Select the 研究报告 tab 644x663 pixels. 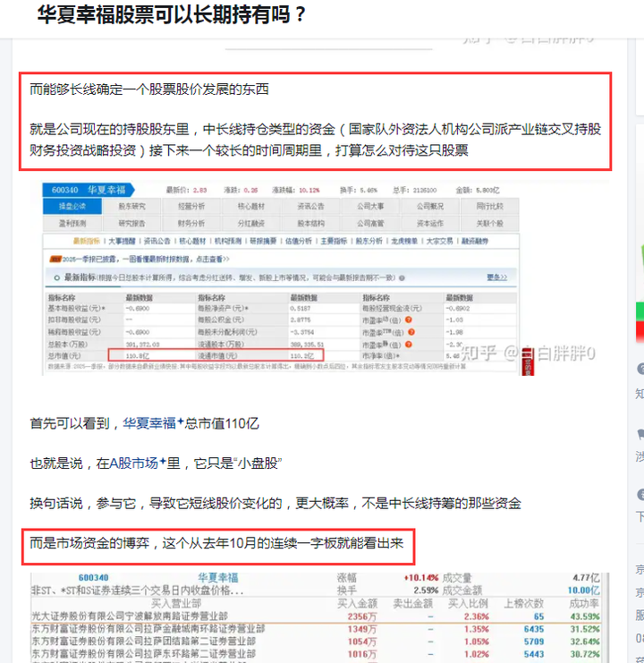131,224
